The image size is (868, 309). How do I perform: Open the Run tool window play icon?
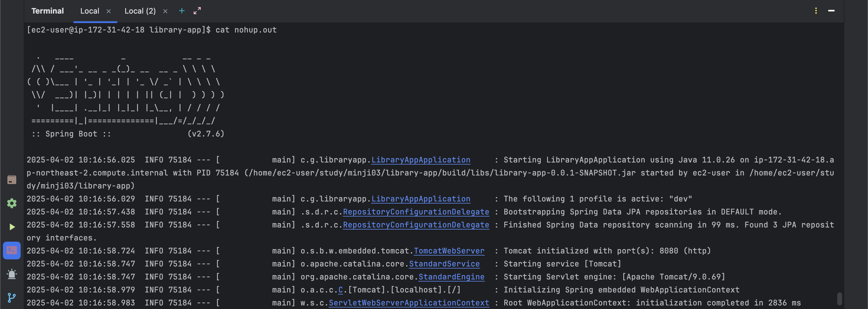click(x=12, y=227)
